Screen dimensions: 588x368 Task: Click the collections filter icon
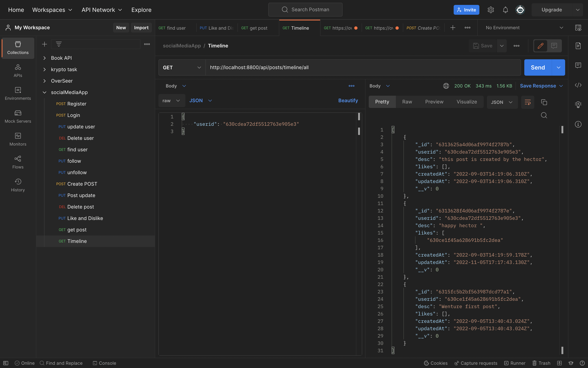point(59,44)
